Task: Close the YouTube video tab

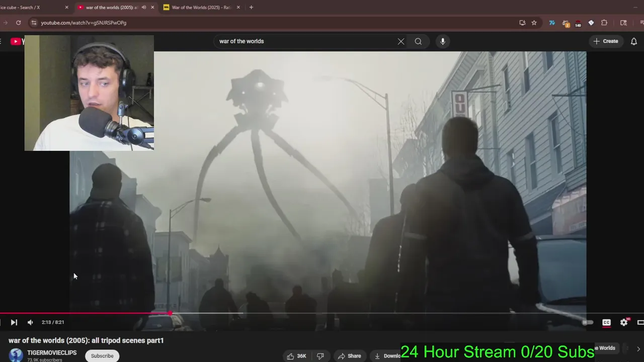Action: [152, 8]
